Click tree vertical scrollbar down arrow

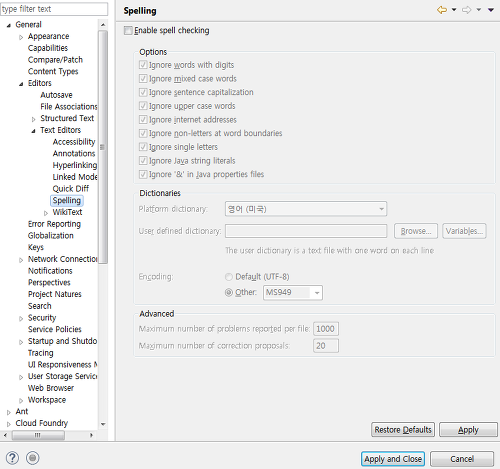103,424
